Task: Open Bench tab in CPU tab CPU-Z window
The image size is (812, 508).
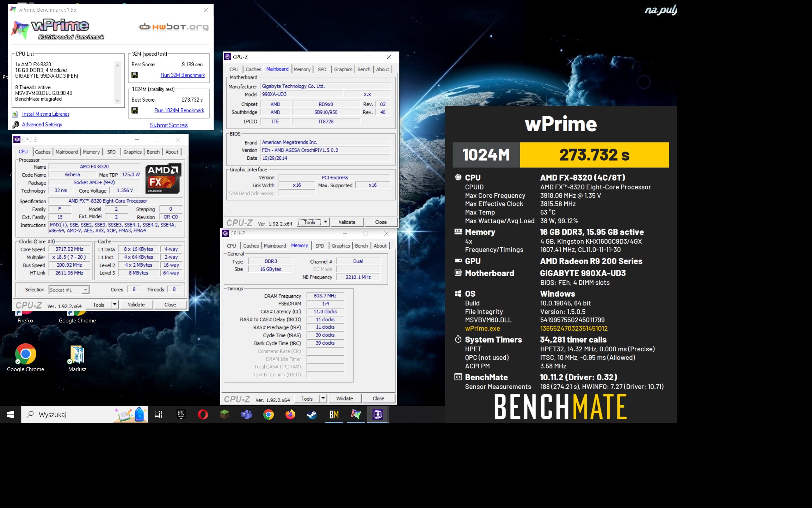Action: [153, 152]
